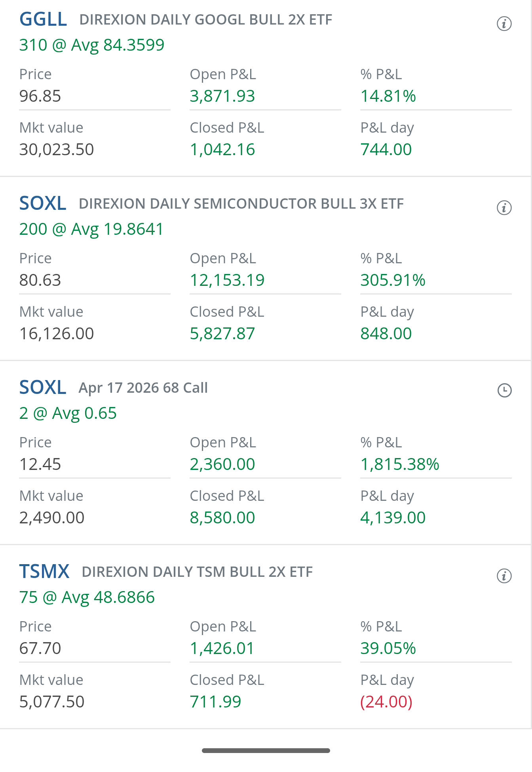This screenshot has width=532, height=772.
Task: Select TSMX price 67.70
Action: pyautogui.click(x=40, y=648)
